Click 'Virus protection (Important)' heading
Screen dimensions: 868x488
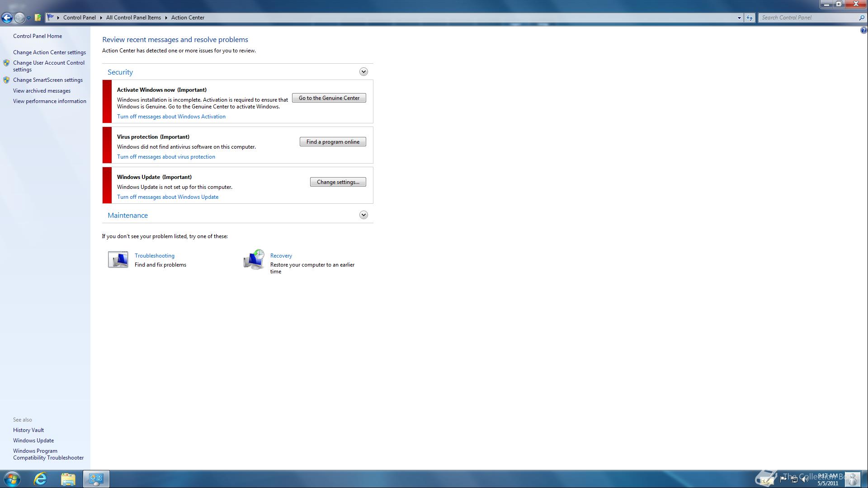[x=153, y=137]
